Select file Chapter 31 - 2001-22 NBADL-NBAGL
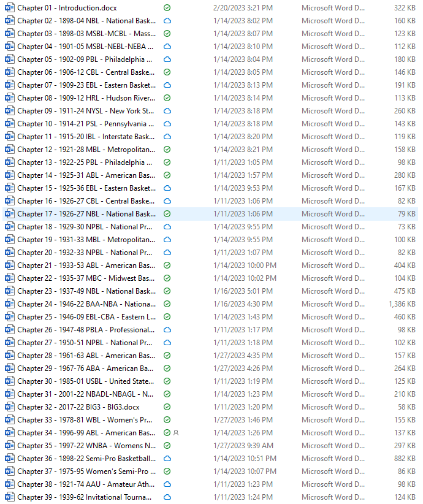 pos(85,394)
